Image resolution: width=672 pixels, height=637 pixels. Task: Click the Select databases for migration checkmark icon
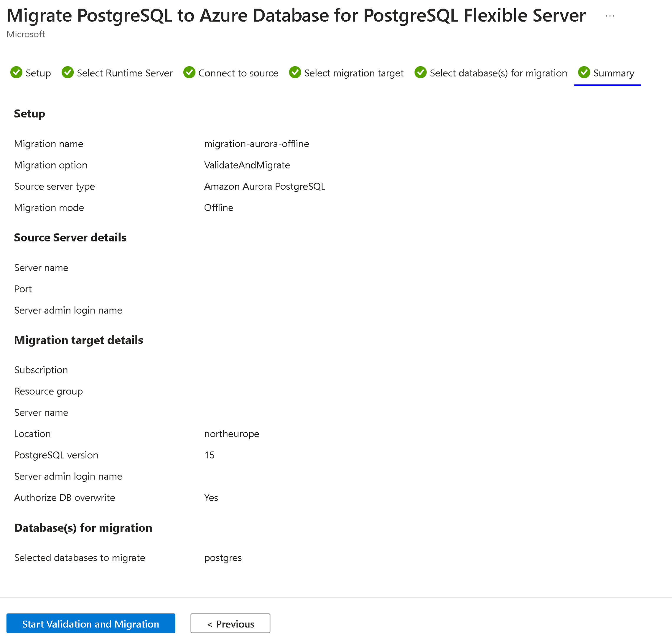422,72
